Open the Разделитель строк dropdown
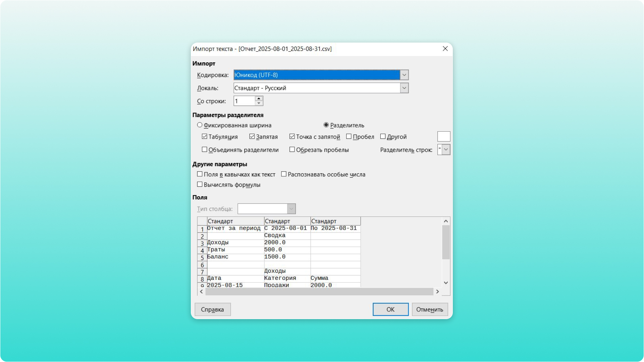Viewport: 644px width, 362px height. pos(446,149)
